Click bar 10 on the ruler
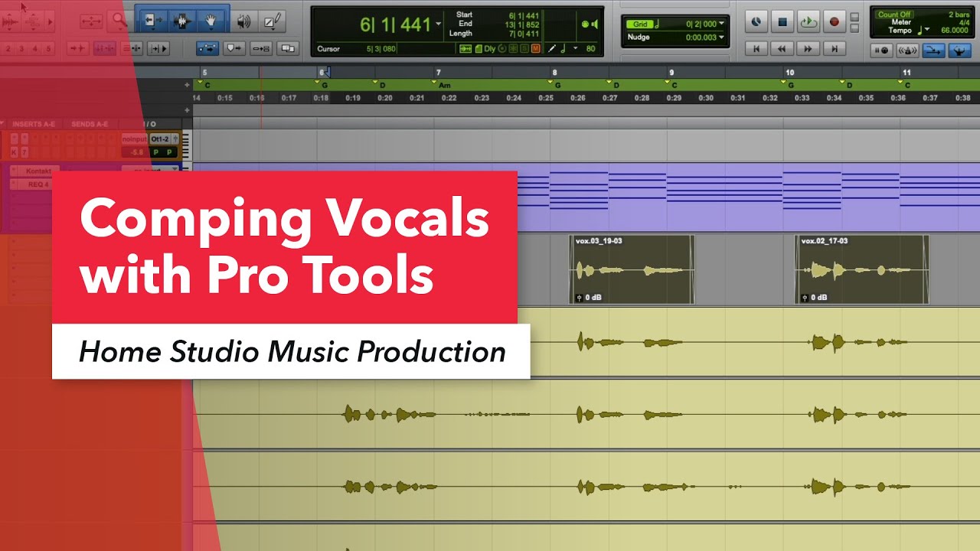This screenshot has height=551, width=980. tap(789, 73)
